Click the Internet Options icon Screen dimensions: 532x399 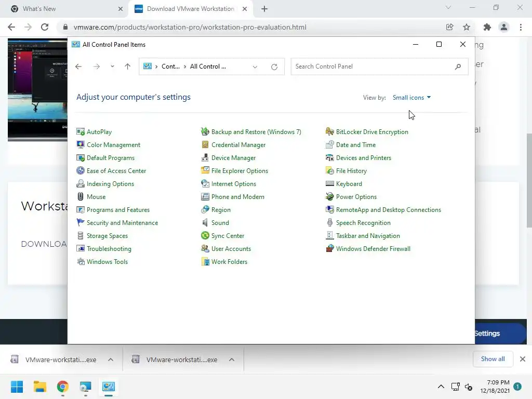(205, 184)
